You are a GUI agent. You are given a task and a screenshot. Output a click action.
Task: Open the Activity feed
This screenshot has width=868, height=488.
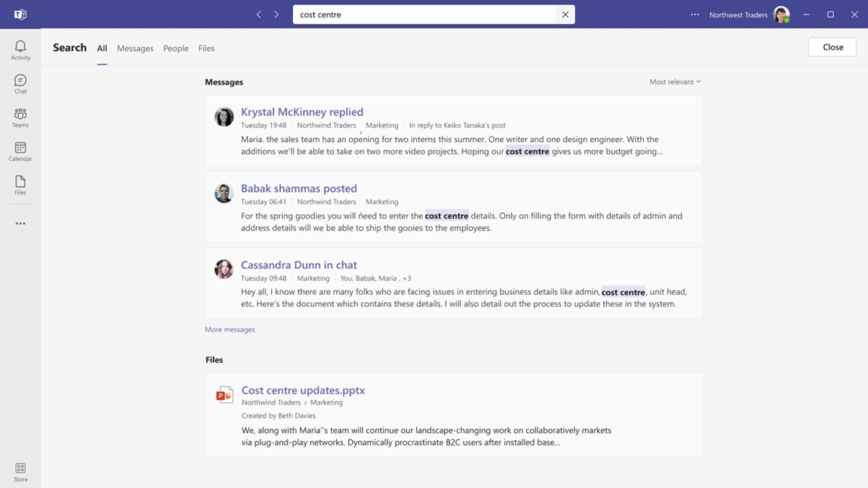[20, 50]
